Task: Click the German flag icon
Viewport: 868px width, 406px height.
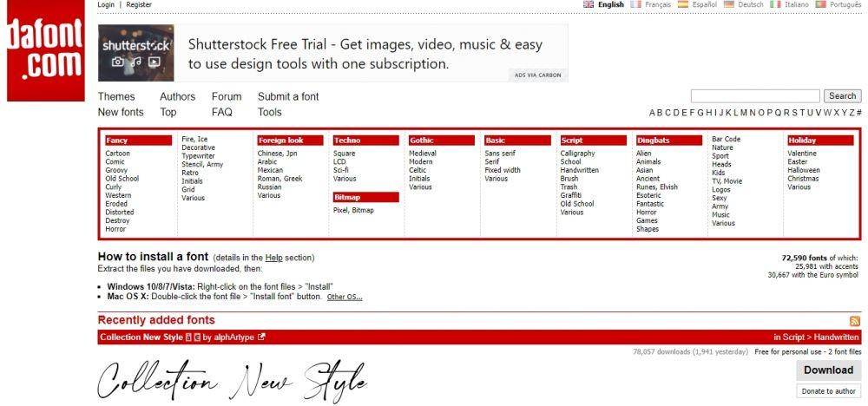Action: 729,4
